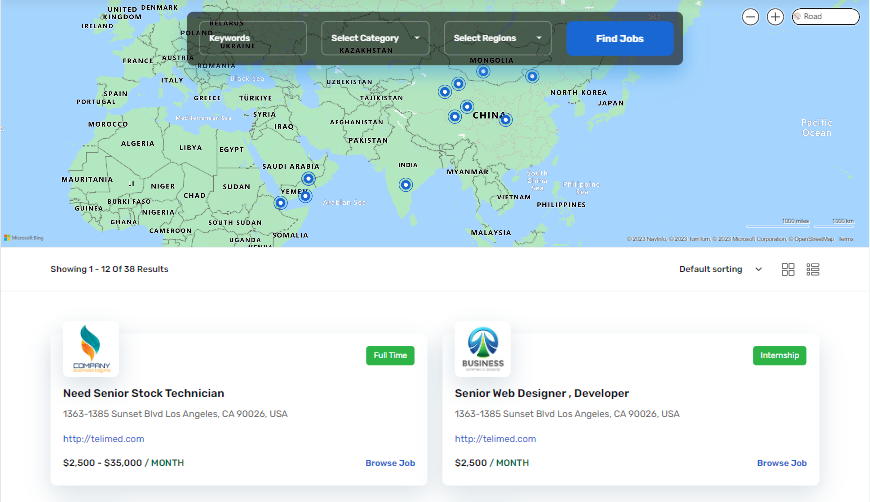The image size is (870, 502).
Task: Click the map marker over India
Action: point(405,184)
